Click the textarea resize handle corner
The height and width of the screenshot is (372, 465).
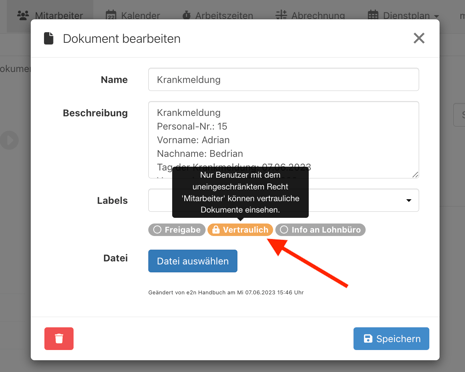pos(415,174)
